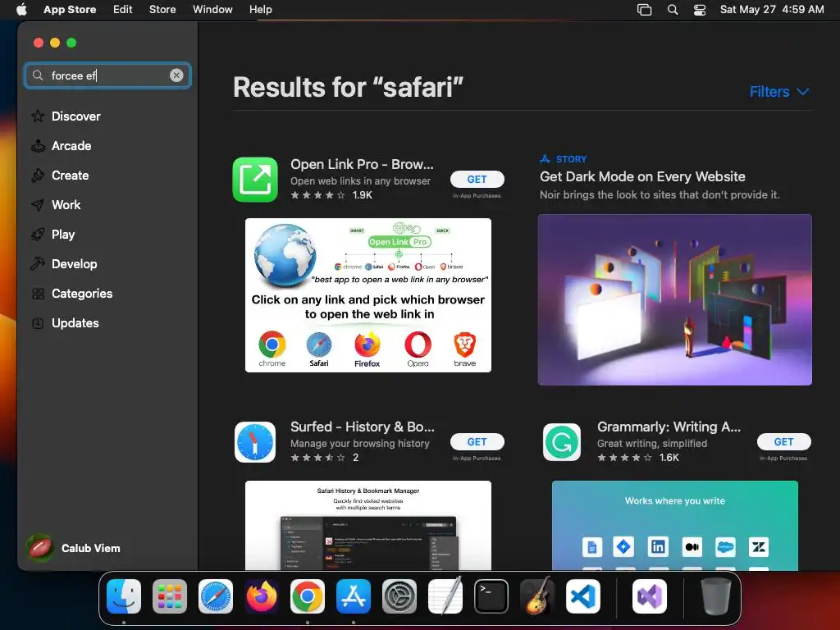Get the Open Link Pro app
The image size is (840, 630).
(477, 180)
